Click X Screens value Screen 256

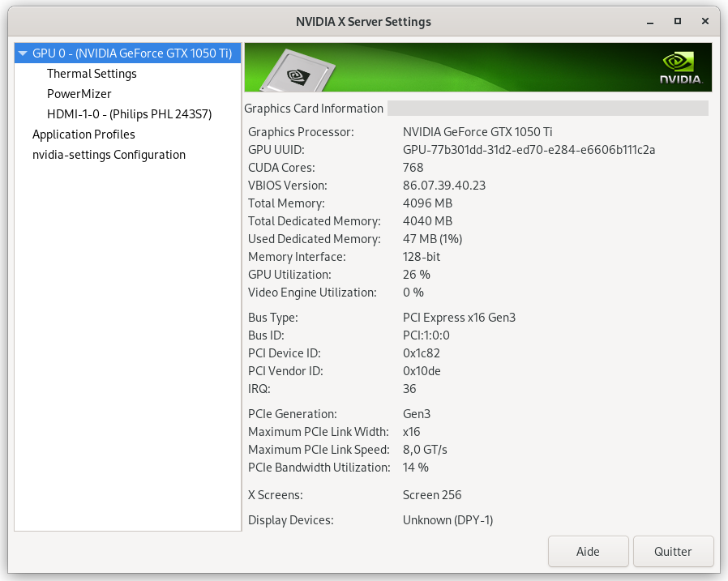click(432, 495)
